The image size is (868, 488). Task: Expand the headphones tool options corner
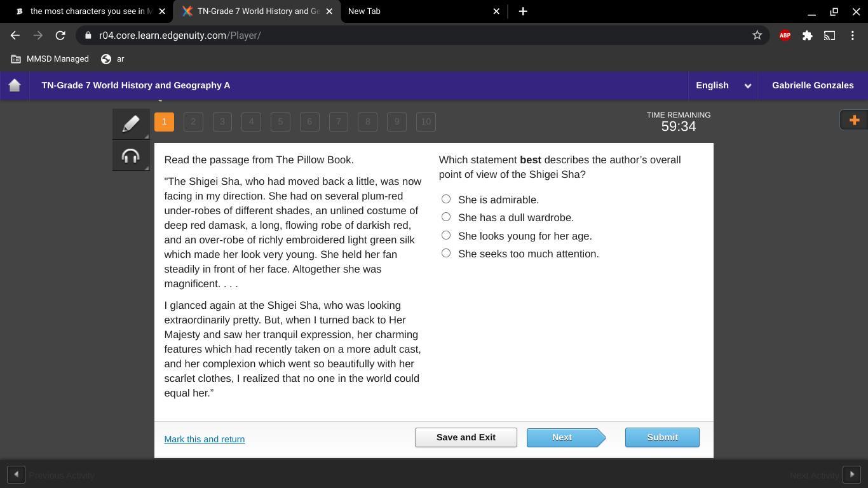pos(146,168)
